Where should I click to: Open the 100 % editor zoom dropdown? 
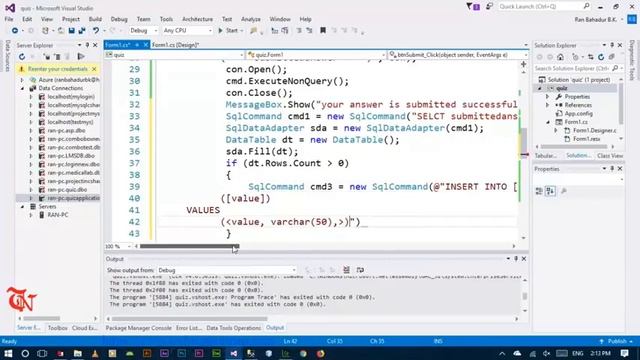click(x=118, y=247)
